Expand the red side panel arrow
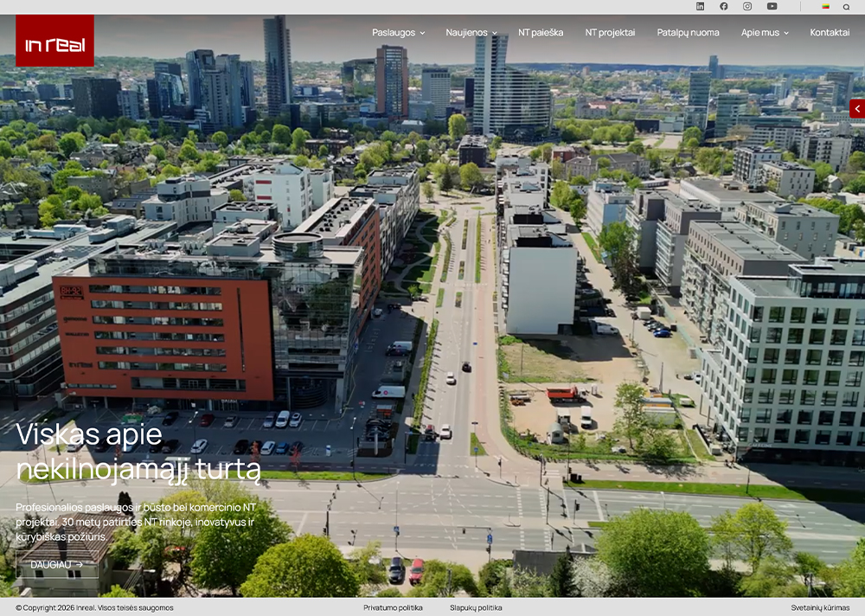The image size is (865, 616). coord(856,108)
